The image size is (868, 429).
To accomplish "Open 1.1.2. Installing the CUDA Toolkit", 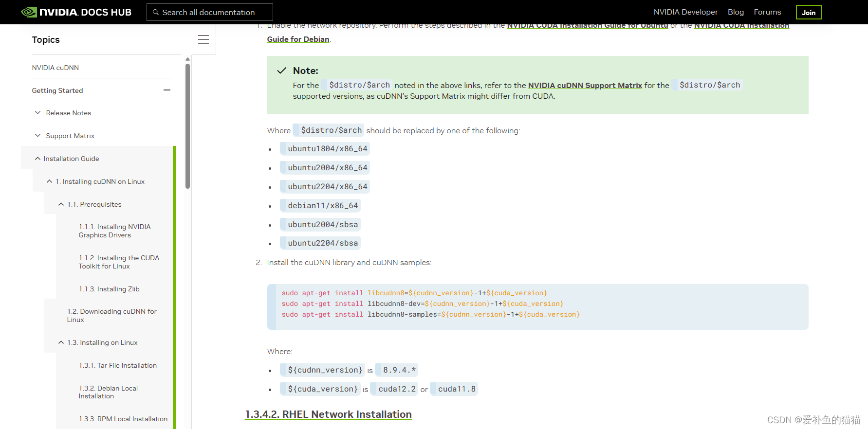I will [119, 262].
